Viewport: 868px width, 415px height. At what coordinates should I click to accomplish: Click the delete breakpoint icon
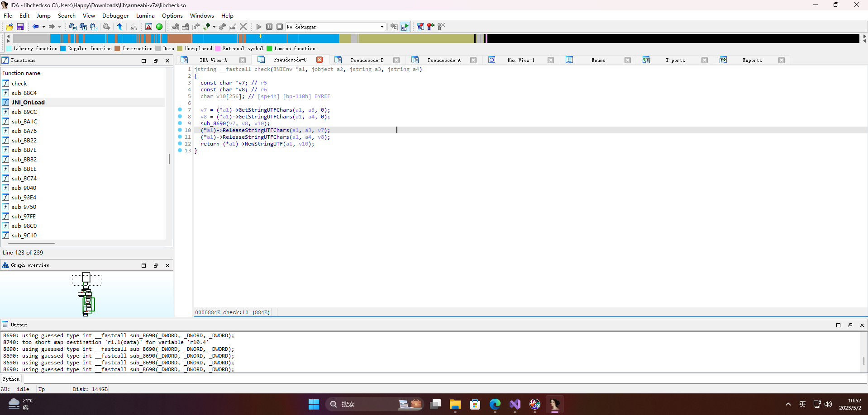441,27
